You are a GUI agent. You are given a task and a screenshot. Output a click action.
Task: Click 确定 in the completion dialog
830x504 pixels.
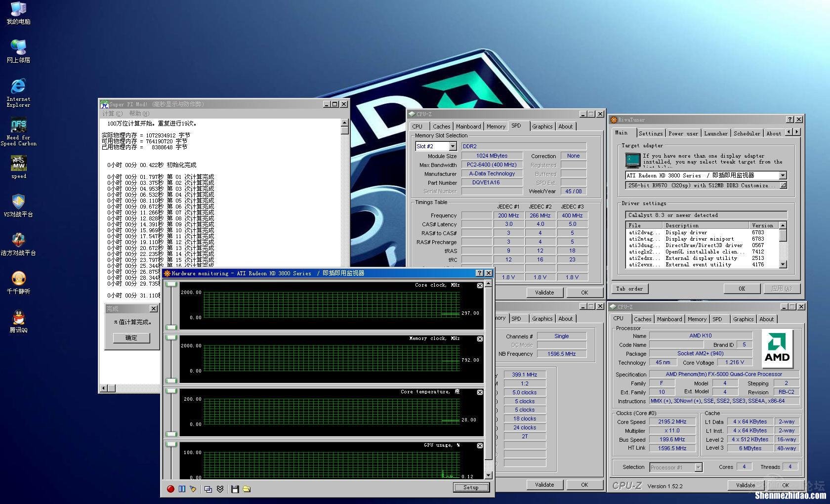pyautogui.click(x=131, y=338)
